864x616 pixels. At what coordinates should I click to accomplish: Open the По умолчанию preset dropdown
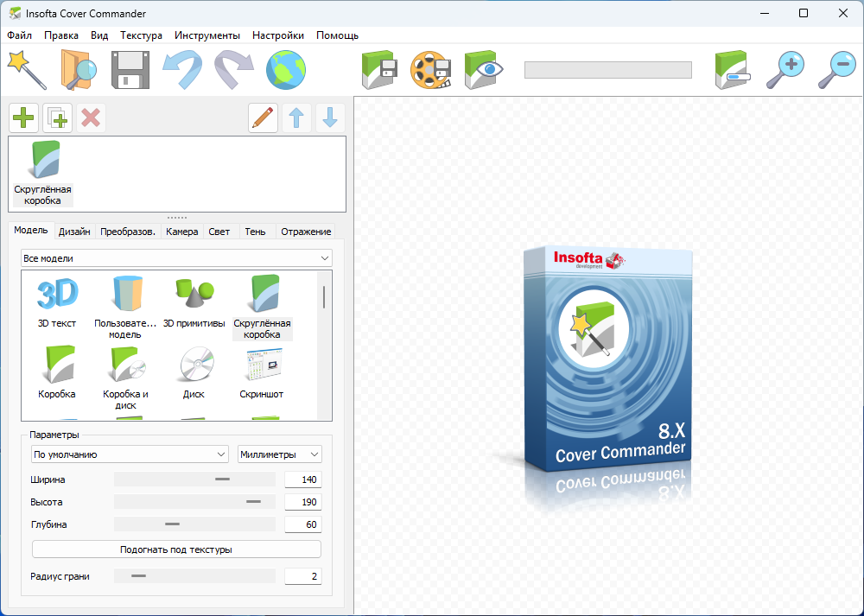(130, 454)
